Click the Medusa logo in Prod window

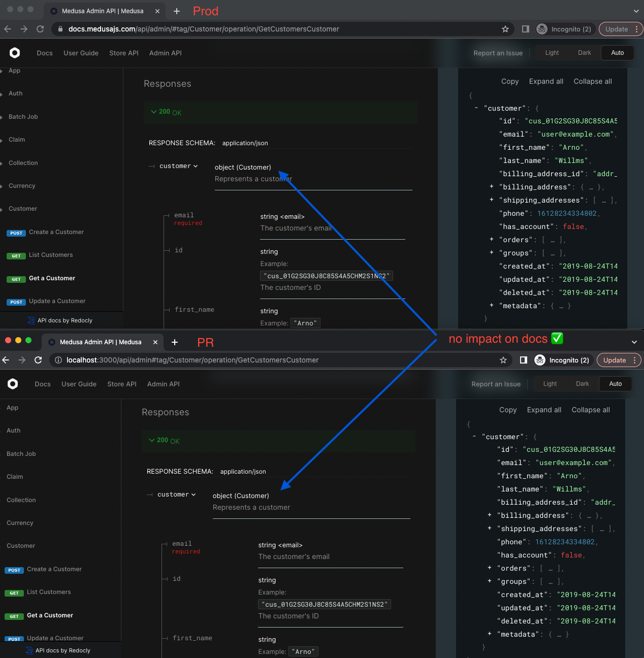coord(15,53)
